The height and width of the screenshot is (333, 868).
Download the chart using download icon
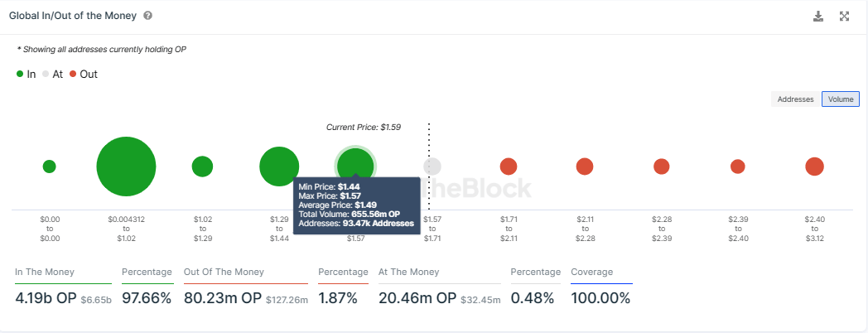tap(818, 16)
